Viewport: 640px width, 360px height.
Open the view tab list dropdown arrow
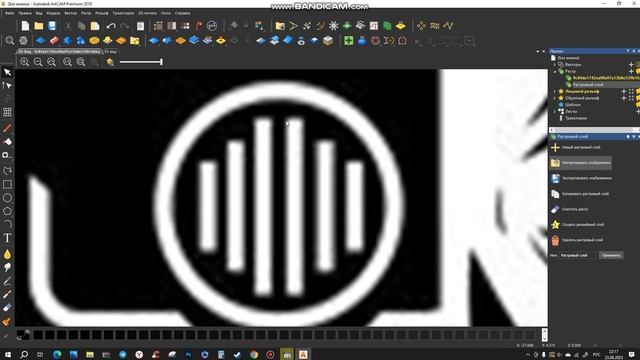538,52
